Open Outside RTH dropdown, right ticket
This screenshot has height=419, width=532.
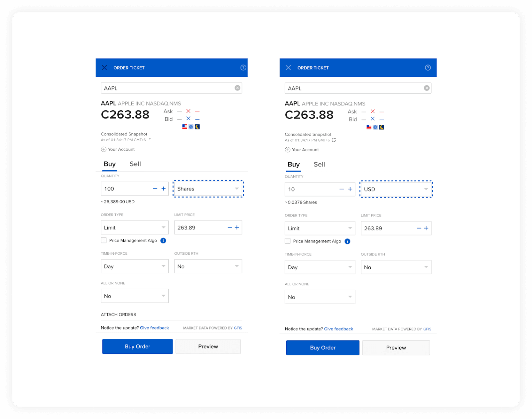[396, 267]
